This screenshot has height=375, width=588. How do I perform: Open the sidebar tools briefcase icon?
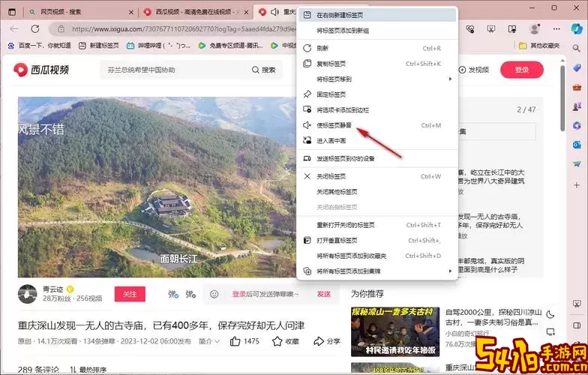coord(577,87)
